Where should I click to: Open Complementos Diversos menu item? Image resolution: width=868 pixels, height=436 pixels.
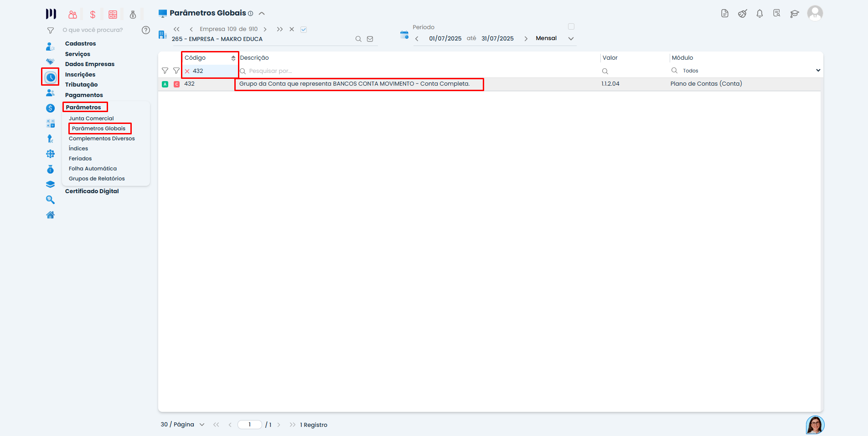point(102,138)
